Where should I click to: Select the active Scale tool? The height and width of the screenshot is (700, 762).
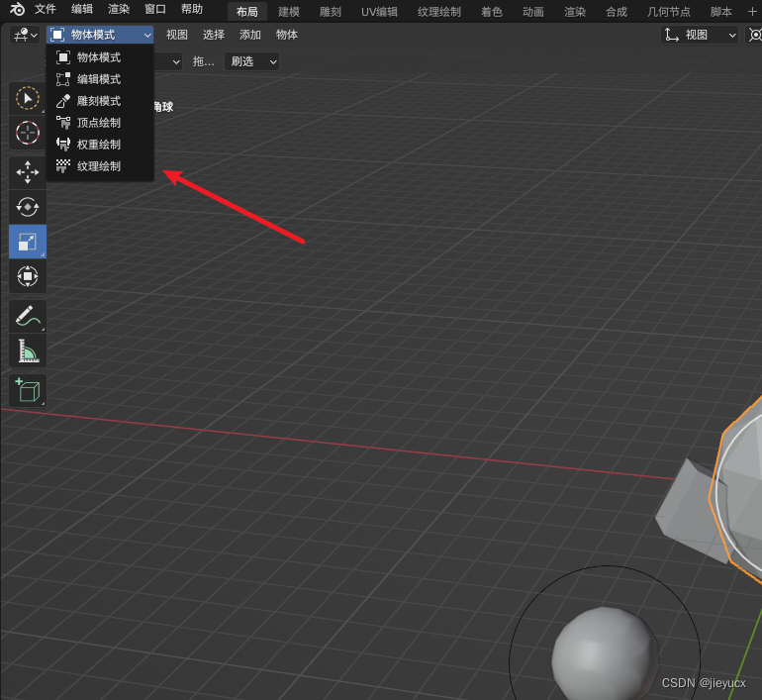(x=28, y=242)
